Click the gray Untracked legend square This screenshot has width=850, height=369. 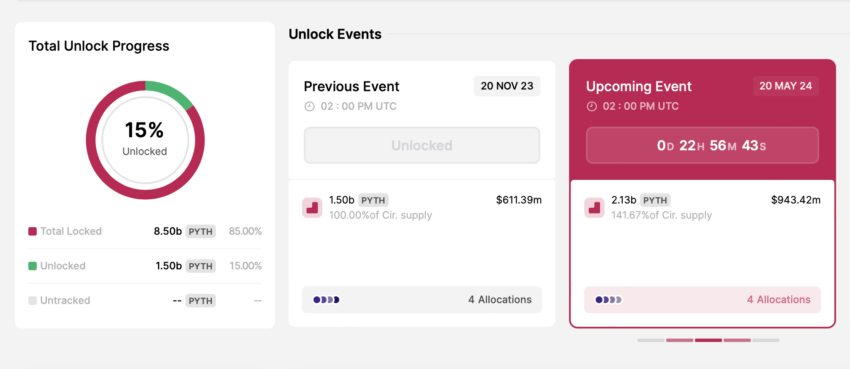tap(33, 301)
